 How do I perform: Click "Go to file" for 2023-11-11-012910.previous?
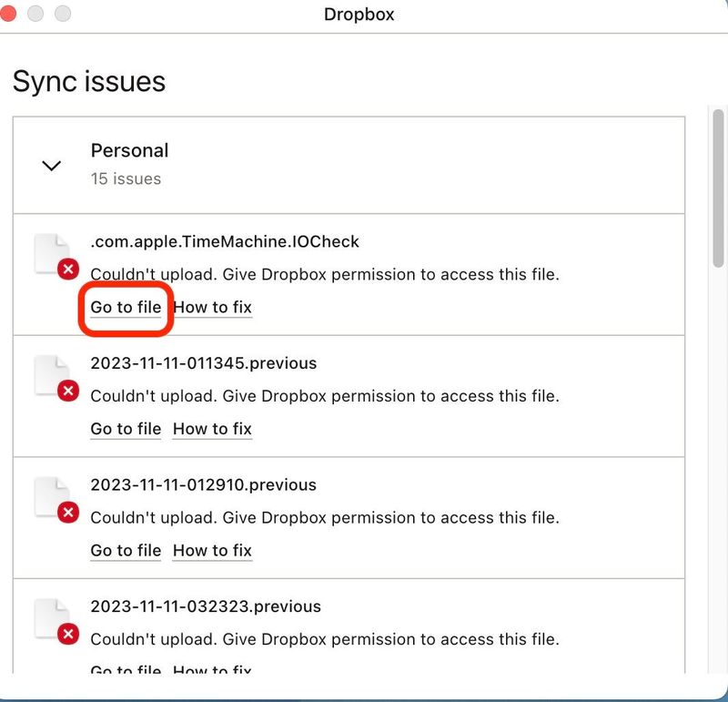125,551
